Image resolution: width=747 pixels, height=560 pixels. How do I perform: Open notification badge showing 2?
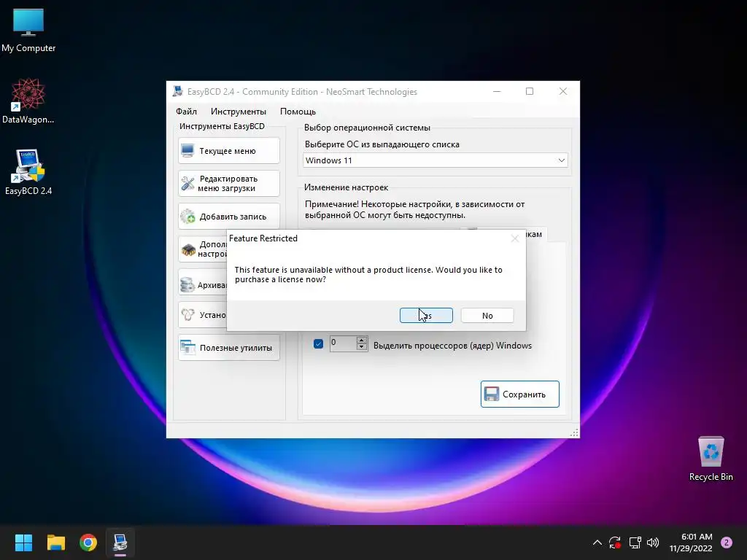pos(727,542)
